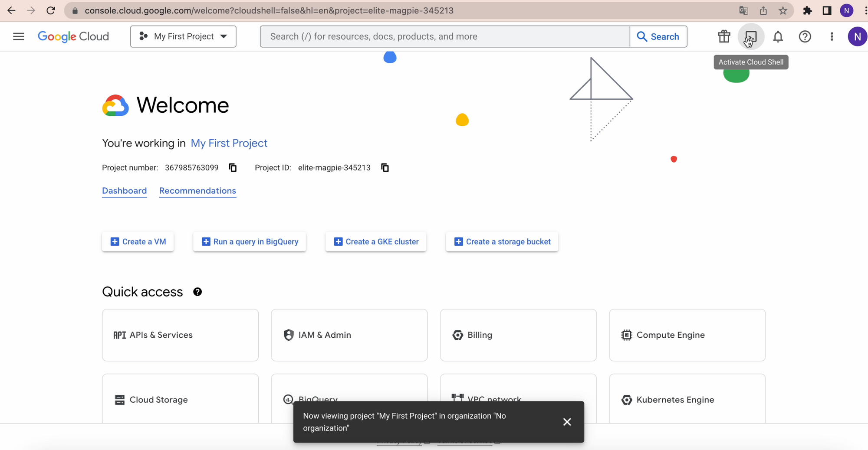Image resolution: width=868 pixels, height=450 pixels.
Task: Copy the project number to clipboard
Action: (233, 168)
